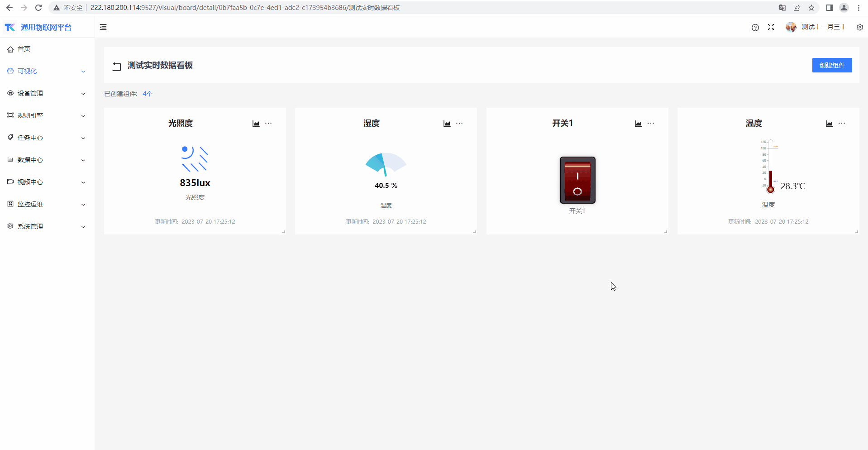Open the more options menu on 开关1 card
The image size is (868, 450).
pos(651,123)
